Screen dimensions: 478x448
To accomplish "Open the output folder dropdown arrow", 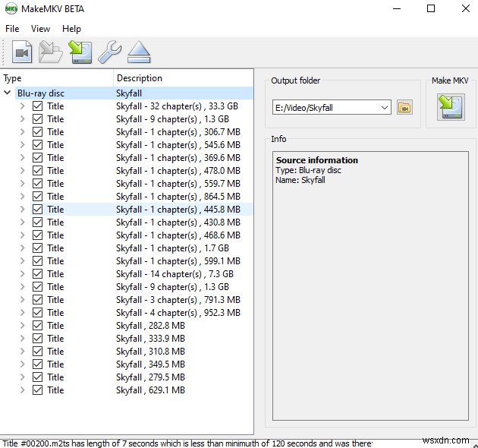I will 385,107.
